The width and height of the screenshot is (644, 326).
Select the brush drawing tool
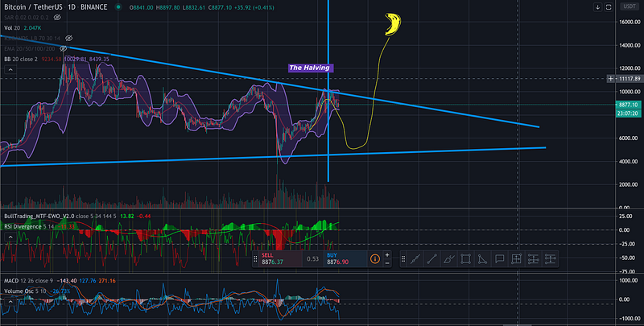pyautogui.click(x=449, y=259)
